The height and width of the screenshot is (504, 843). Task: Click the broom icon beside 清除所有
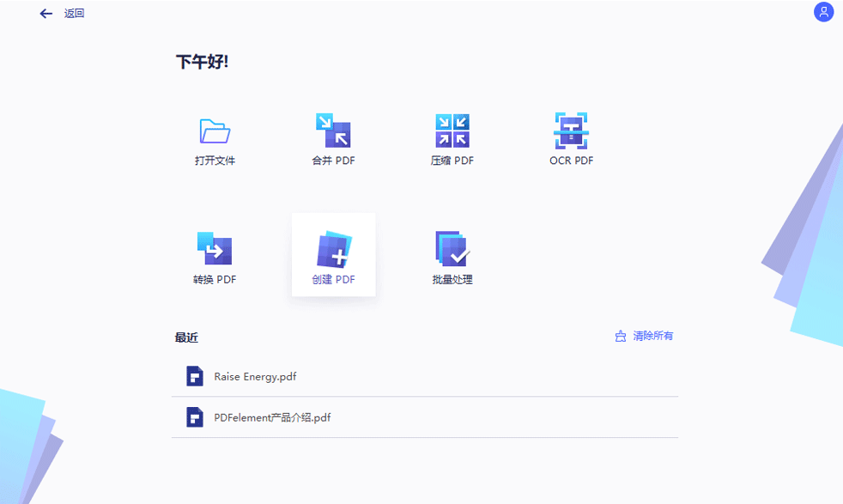click(621, 337)
